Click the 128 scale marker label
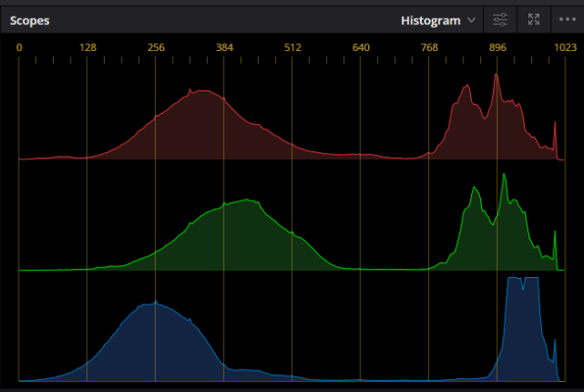Image resolution: width=584 pixels, height=392 pixels. coord(88,47)
